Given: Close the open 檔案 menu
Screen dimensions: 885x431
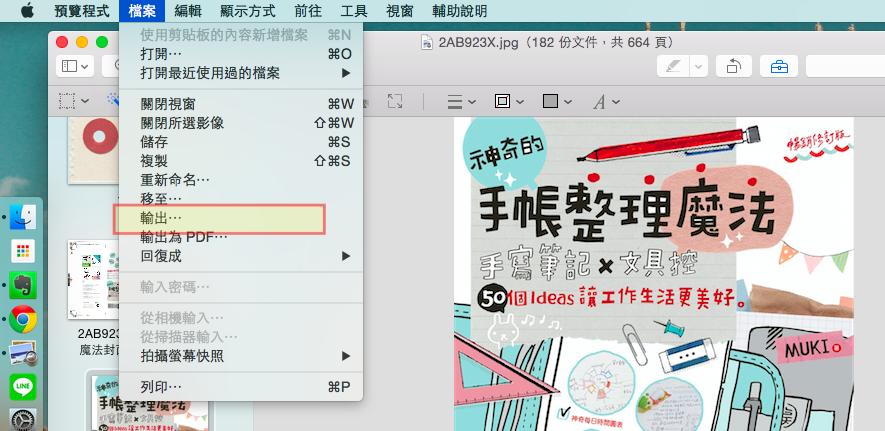Looking at the screenshot, I should tap(142, 11).
